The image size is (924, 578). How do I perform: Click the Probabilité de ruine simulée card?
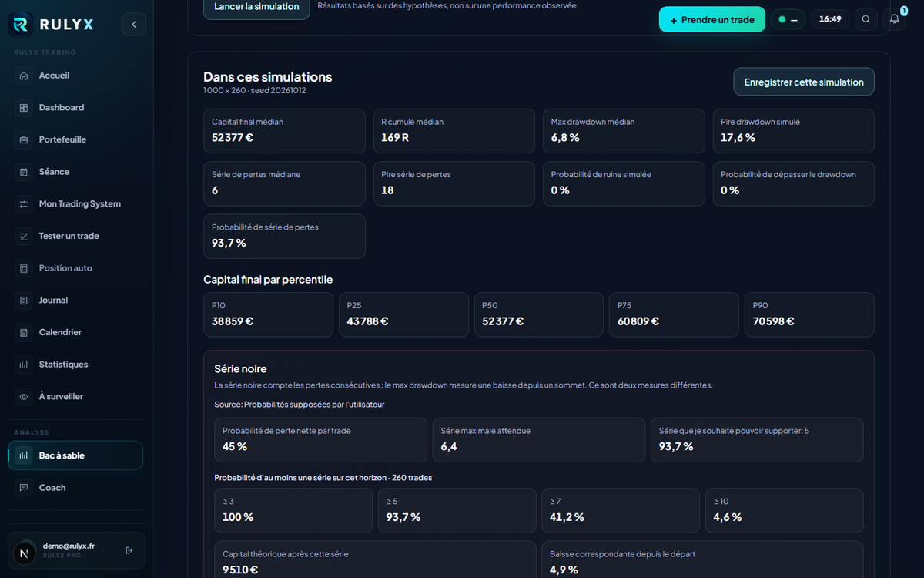tap(624, 183)
